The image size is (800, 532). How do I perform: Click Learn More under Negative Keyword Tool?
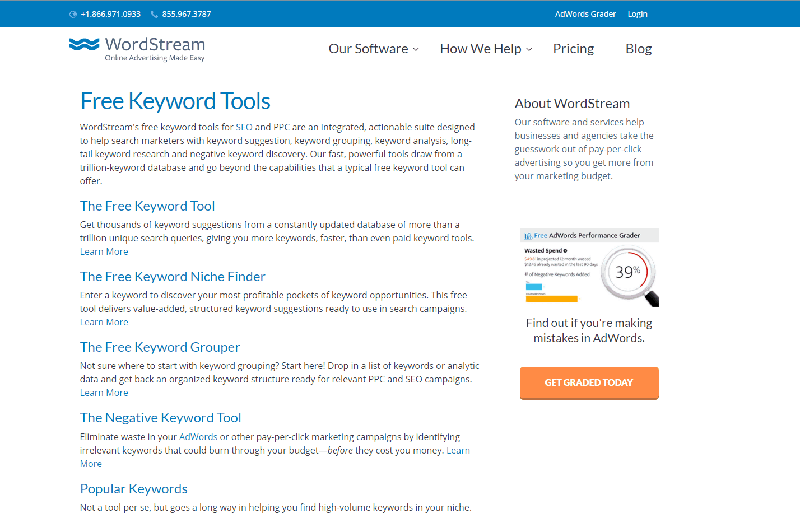point(458,450)
